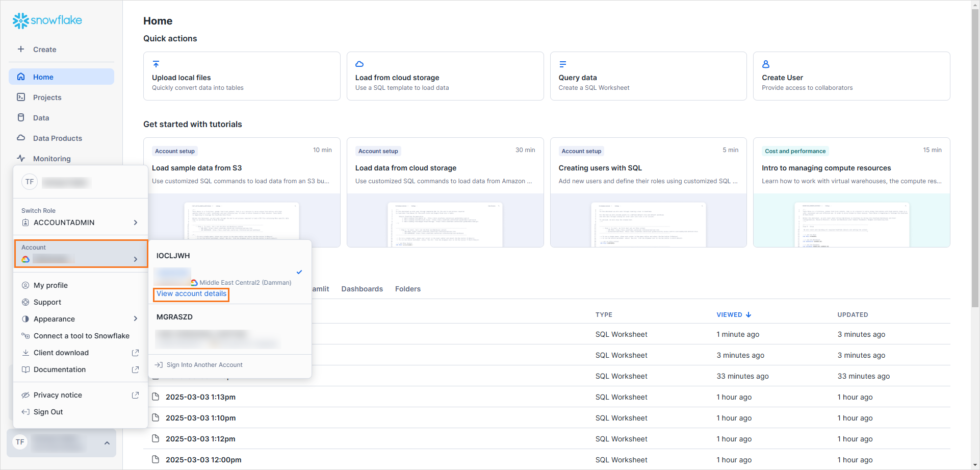This screenshot has width=980, height=470.
Task: Click the Connect a tool icon
Action: click(x=25, y=336)
